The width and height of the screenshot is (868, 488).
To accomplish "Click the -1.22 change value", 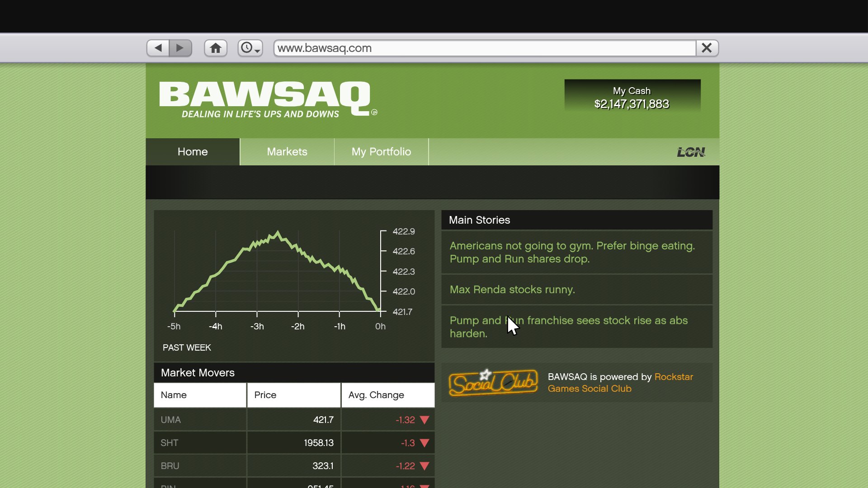I will pos(405,466).
